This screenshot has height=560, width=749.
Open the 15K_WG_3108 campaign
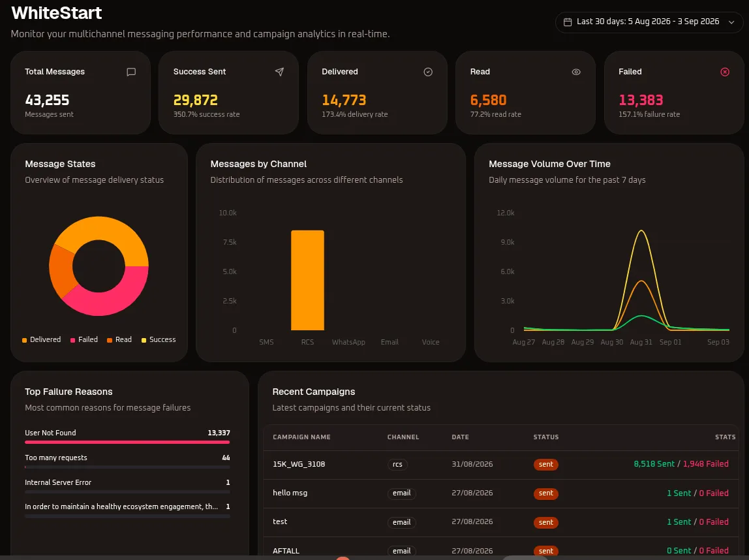pyautogui.click(x=299, y=465)
